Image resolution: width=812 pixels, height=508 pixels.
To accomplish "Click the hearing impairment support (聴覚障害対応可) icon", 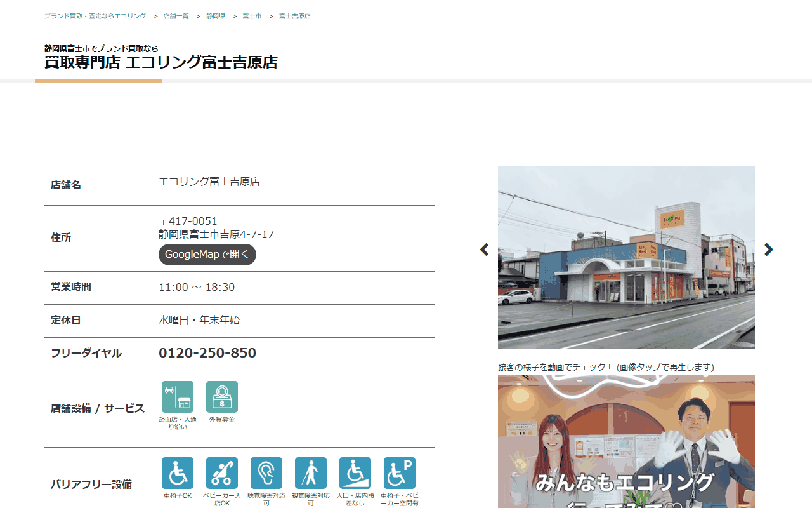I will click(x=266, y=473).
